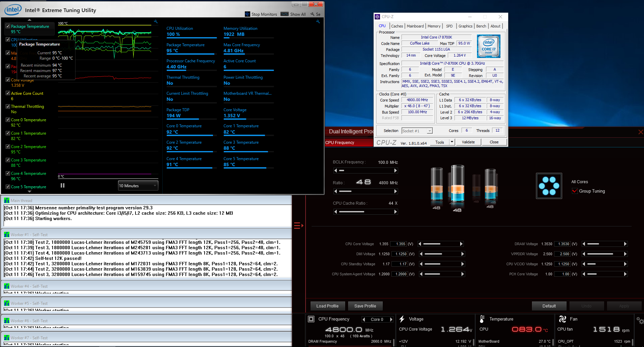Open the Socket #1 selection dropdown in CPU-Z
The width and height of the screenshot is (644, 347).
(417, 131)
